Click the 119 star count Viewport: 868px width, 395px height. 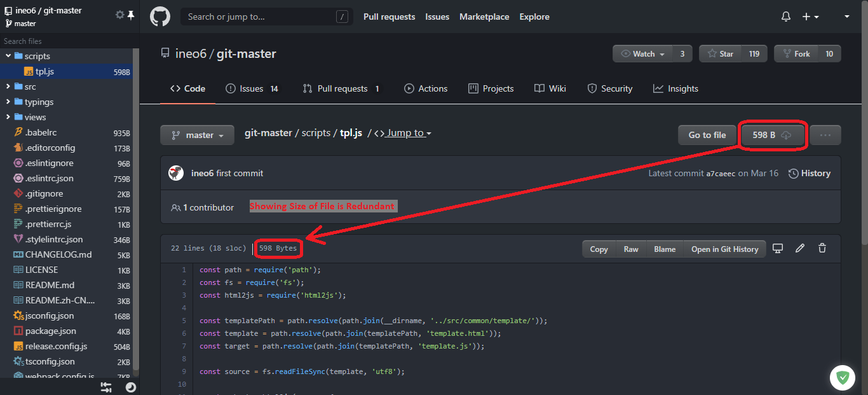coord(754,54)
